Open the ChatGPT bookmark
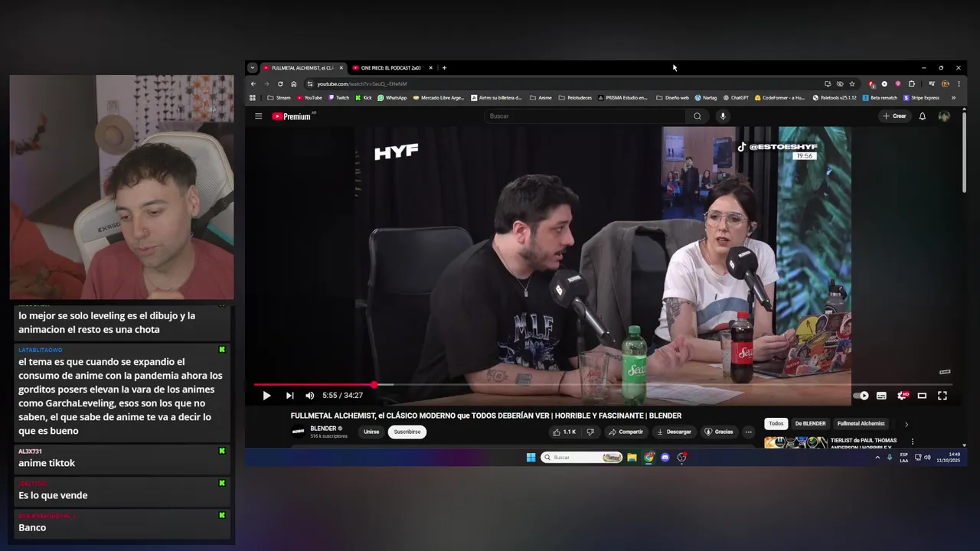This screenshot has height=551, width=980. pos(736,98)
